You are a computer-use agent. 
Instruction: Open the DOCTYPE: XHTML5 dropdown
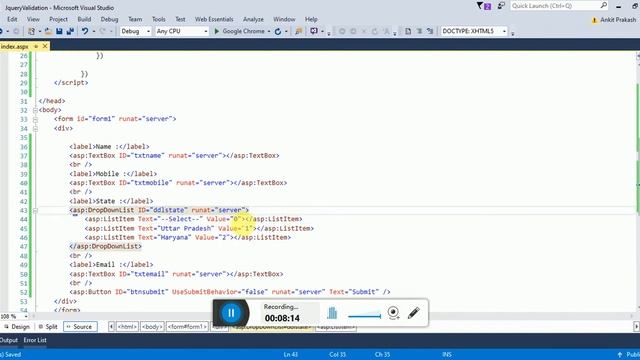tap(474, 31)
